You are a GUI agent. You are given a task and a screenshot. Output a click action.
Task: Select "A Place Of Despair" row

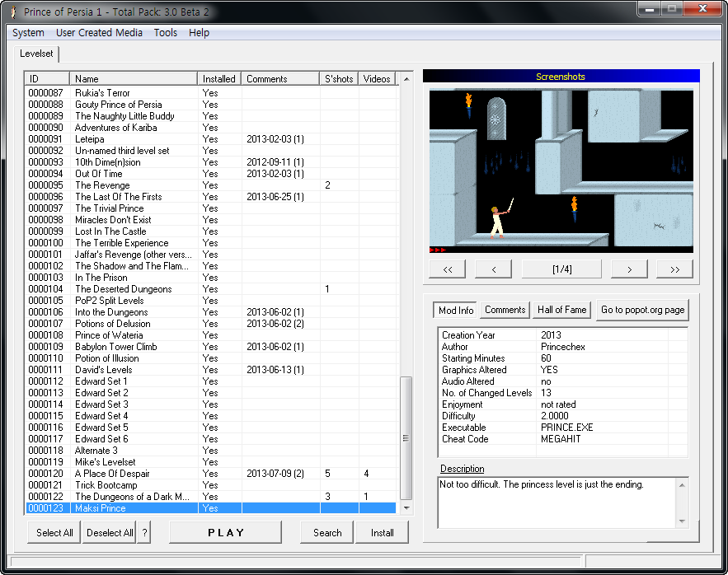point(211,474)
